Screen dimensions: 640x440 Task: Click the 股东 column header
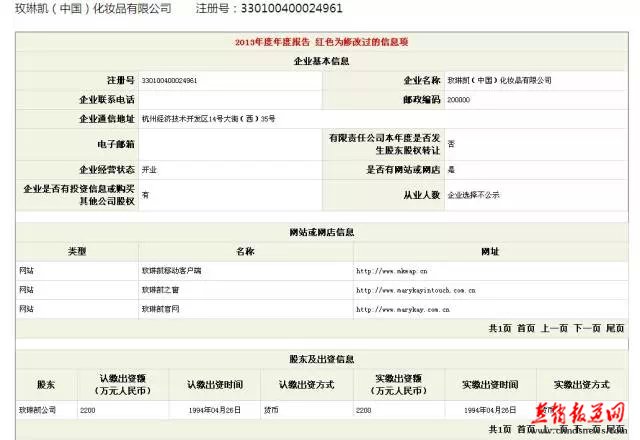(46, 384)
